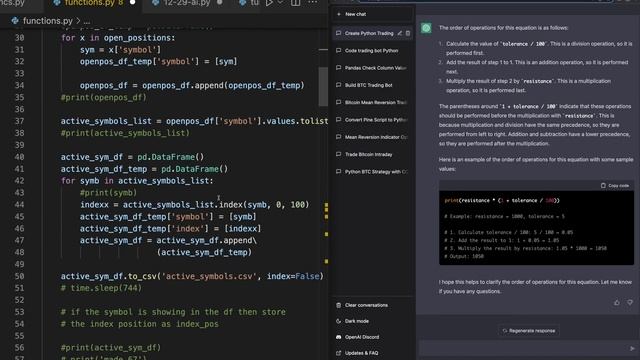
Task: Click 'pd.DataFrame()' on line 40
Action: pos(170,157)
